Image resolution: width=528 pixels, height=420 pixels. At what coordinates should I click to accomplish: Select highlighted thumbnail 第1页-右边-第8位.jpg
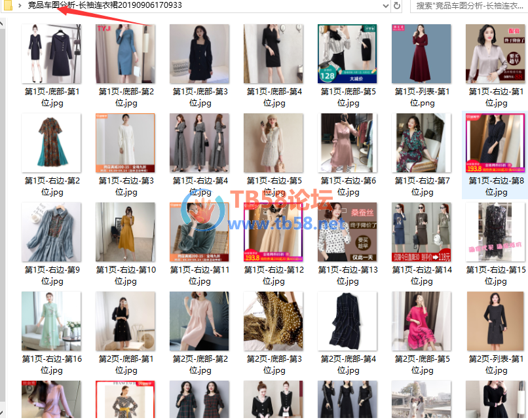point(495,143)
